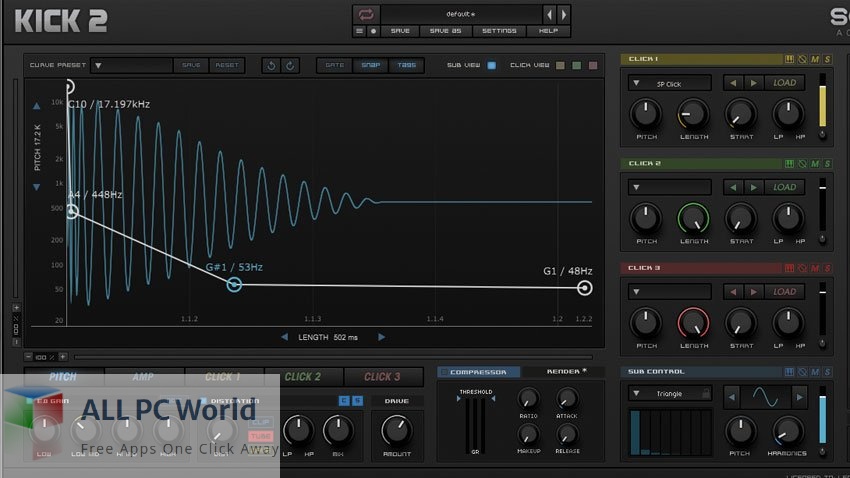
Task: Load previous sample in Click 3
Action: click(x=733, y=292)
